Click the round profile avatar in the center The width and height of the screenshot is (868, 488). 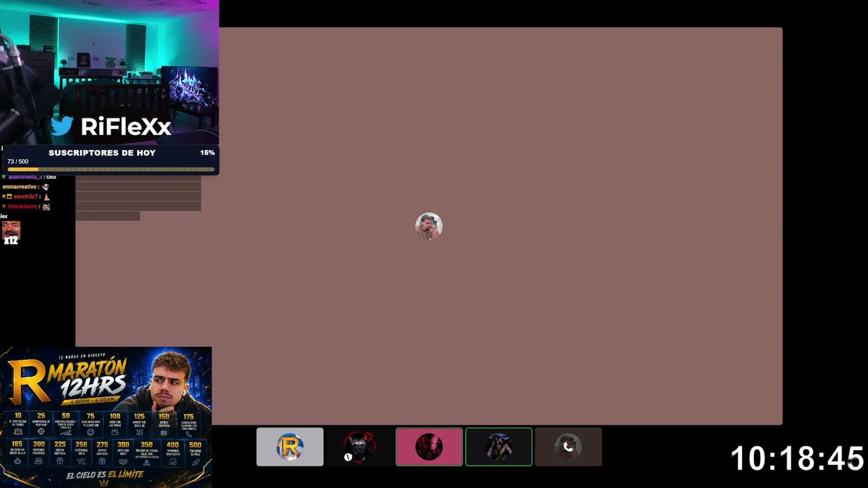click(429, 226)
